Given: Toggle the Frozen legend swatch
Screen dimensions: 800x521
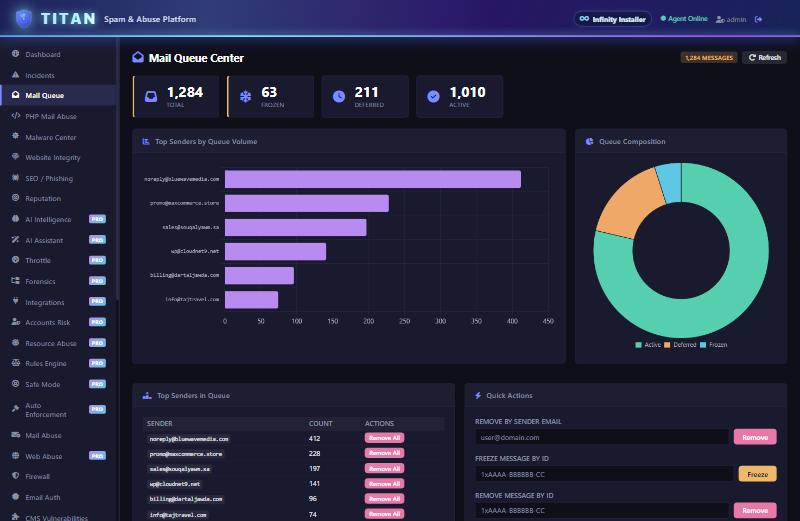Looking at the screenshot, I should pyautogui.click(x=703, y=345).
